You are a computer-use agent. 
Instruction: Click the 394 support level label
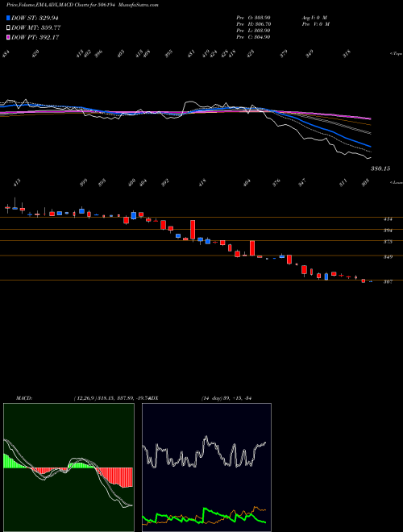388,231
